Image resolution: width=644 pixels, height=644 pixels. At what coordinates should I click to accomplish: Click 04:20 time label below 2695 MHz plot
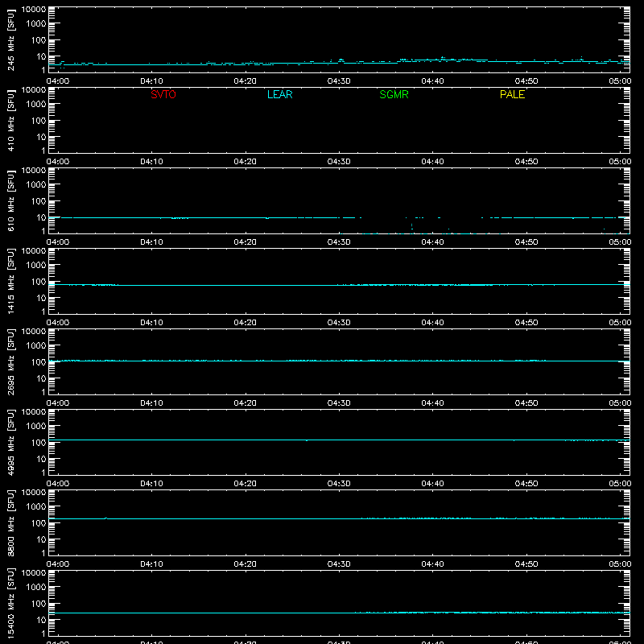click(x=246, y=403)
